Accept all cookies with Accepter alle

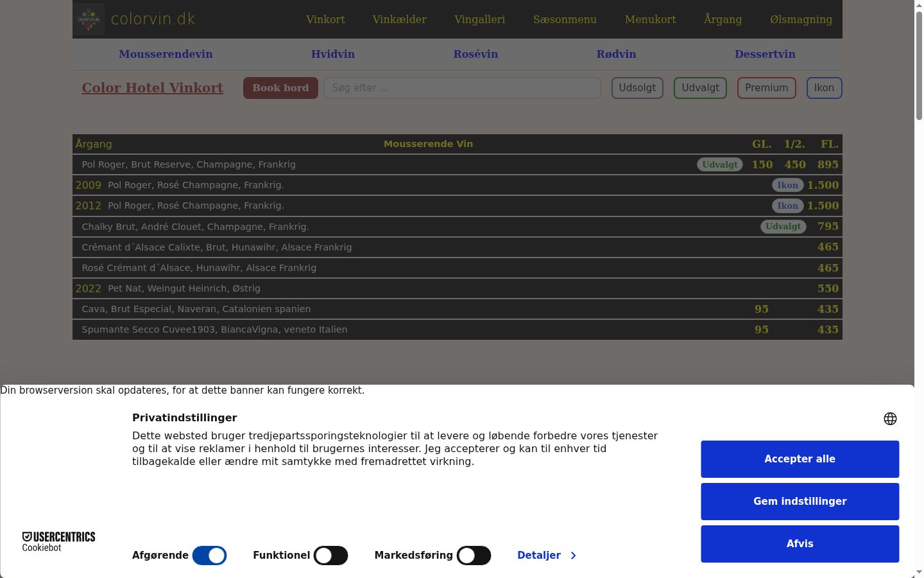[800, 459]
